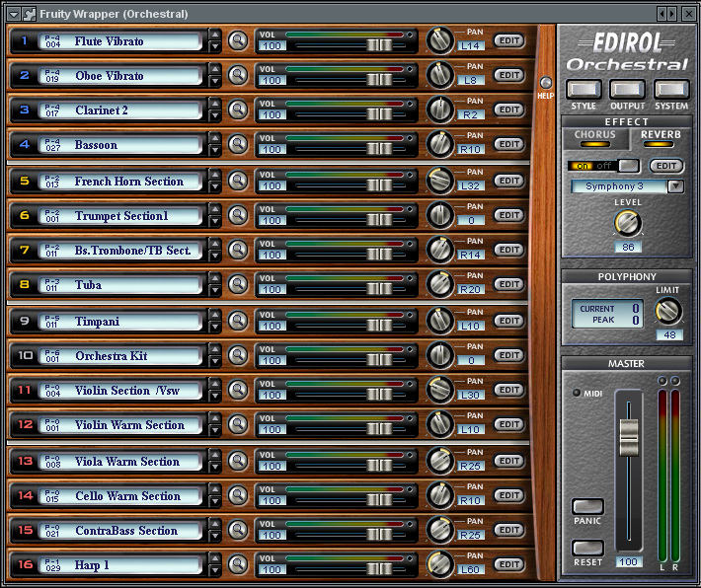Open browser for Bs.Trombone/TB Sect
Image resolution: width=701 pixels, height=588 pixels.
point(238,250)
